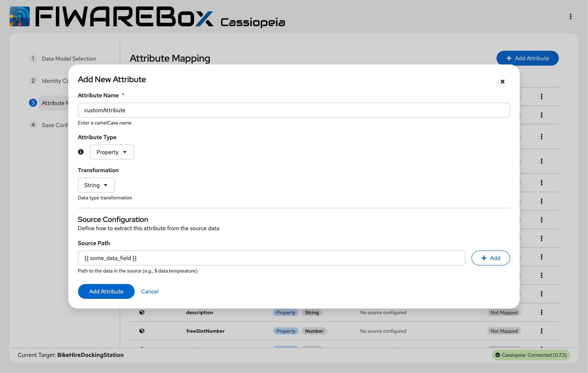
Task: Click the freeSlotNumber row cube icon
Action: coord(142,331)
